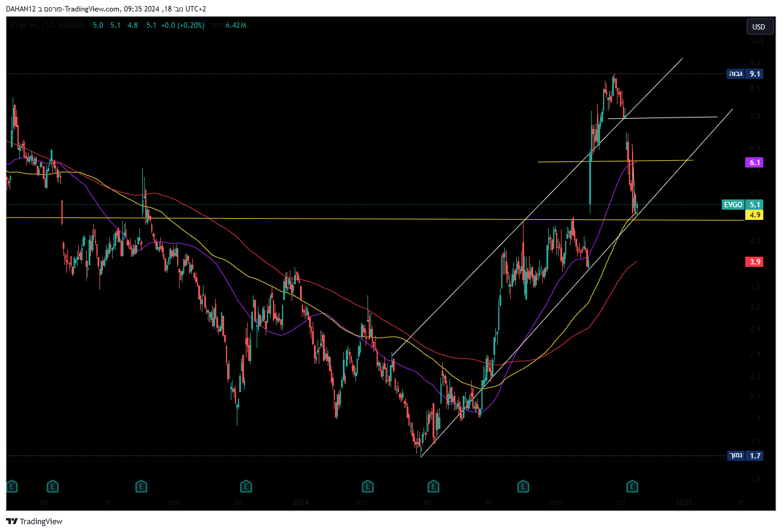
Task: Open the last earnings marker before the 2024 label
Action: coord(246,486)
